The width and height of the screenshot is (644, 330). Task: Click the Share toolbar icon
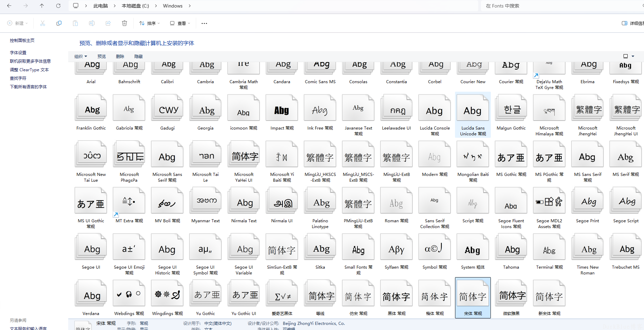(x=108, y=23)
